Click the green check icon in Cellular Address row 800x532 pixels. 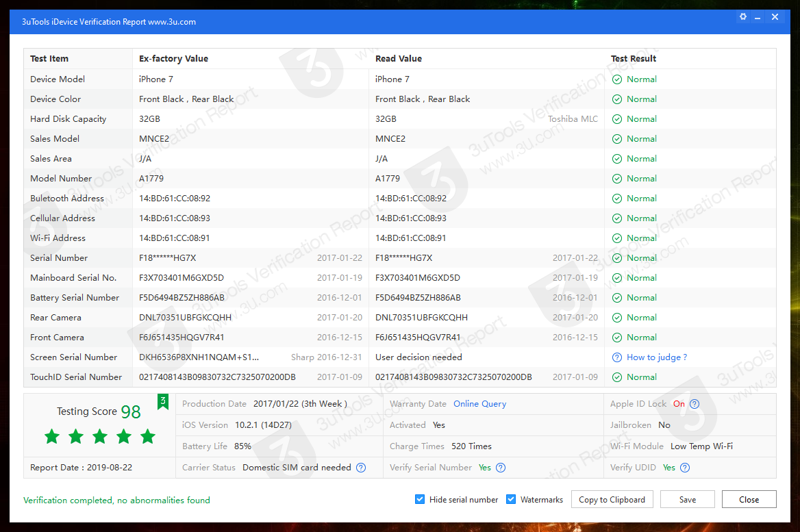(x=617, y=219)
